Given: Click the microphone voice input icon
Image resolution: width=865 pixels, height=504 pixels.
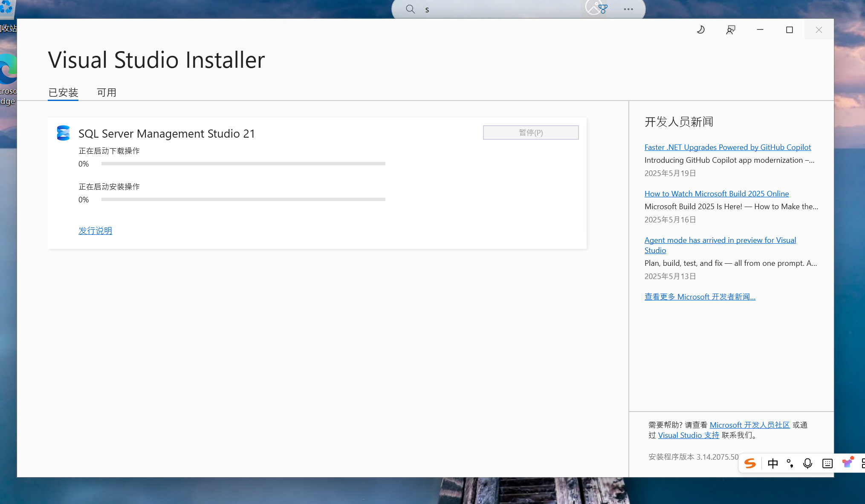Looking at the screenshot, I should [807, 464].
